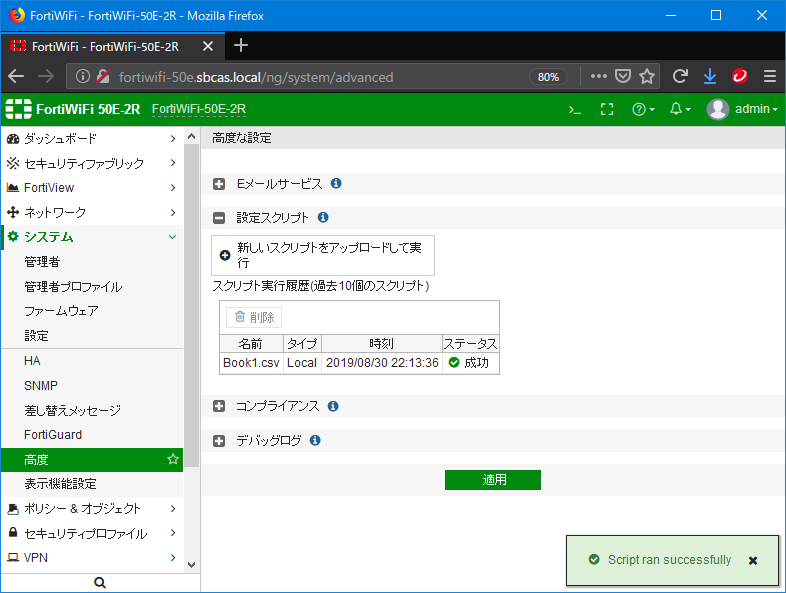Click the insecure connection lock icon
The image size is (786, 593).
pos(103,76)
